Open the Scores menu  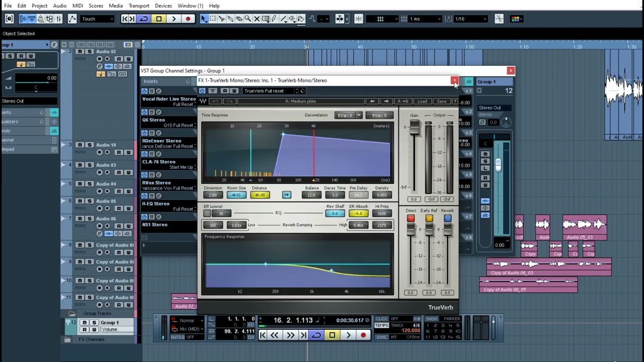click(96, 6)
